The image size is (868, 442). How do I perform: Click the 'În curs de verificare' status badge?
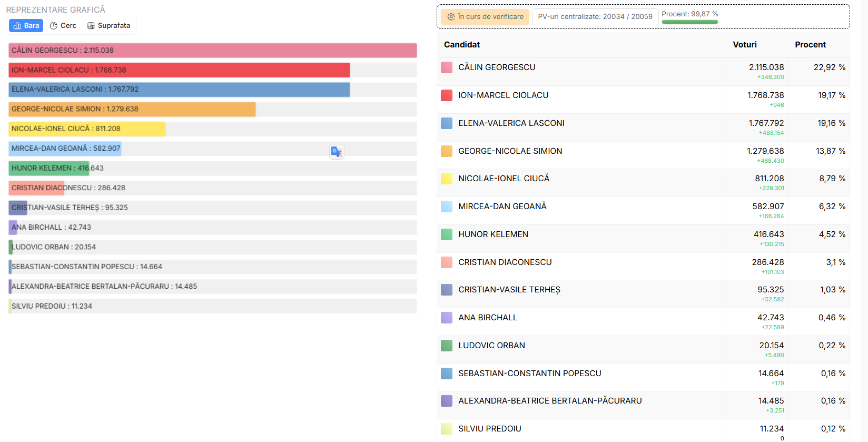(485, 17)
